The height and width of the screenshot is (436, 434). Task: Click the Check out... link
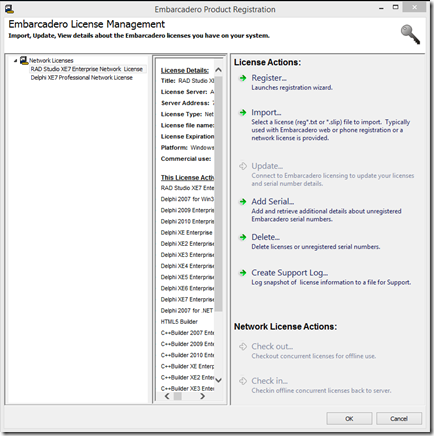pyautogui.click(x=272, y=346)
